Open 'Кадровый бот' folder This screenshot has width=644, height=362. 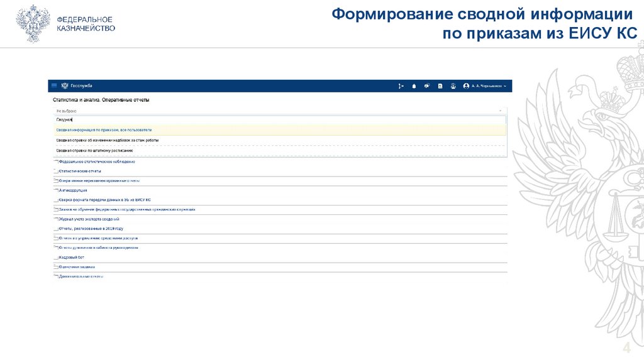coord(72,257)
